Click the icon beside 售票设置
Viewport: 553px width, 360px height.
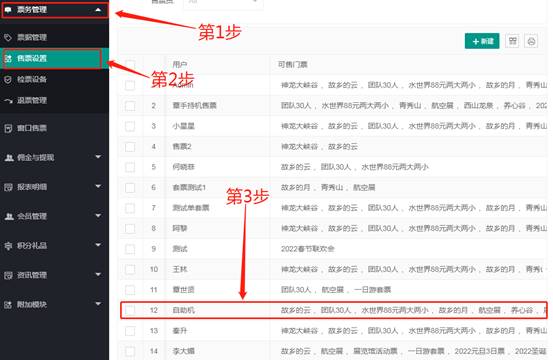(x=8, y=59)
